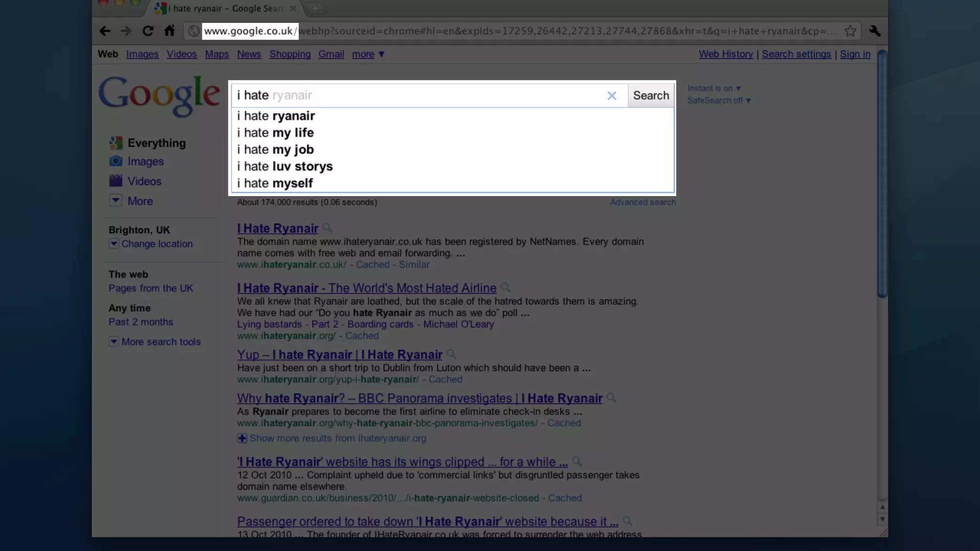980x551 pixels.
Task: Click preview magnifier beside I Hate Ryanair
Action: pos(327,228)
